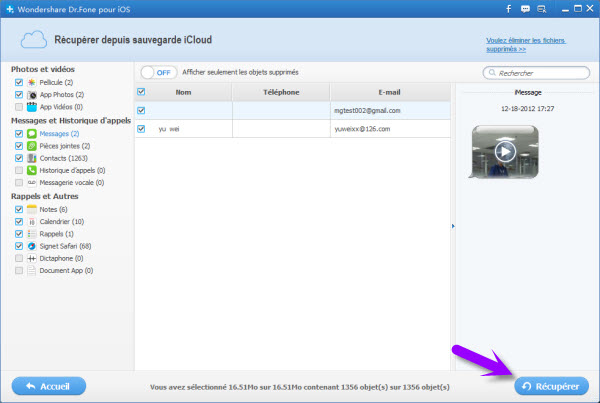The image size is (600, 403).
Task: Select the yuweixx@126.com email cell
Action: click(390, 129)
